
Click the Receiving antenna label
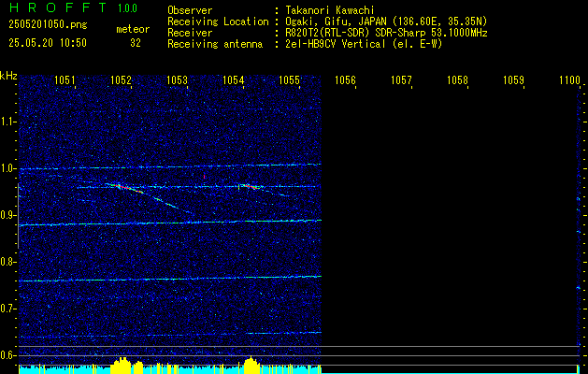[x=215, y=44]
